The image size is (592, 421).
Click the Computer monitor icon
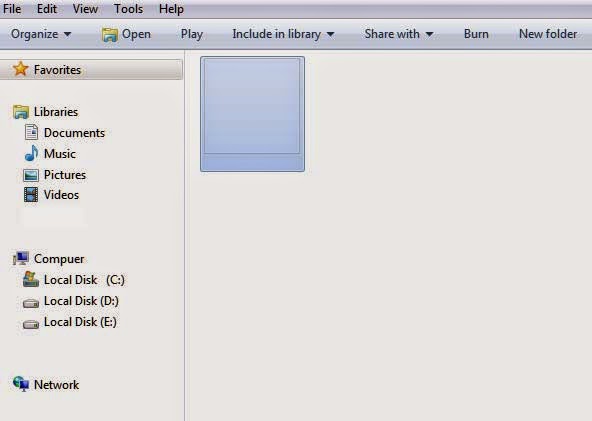pos(21,259)
